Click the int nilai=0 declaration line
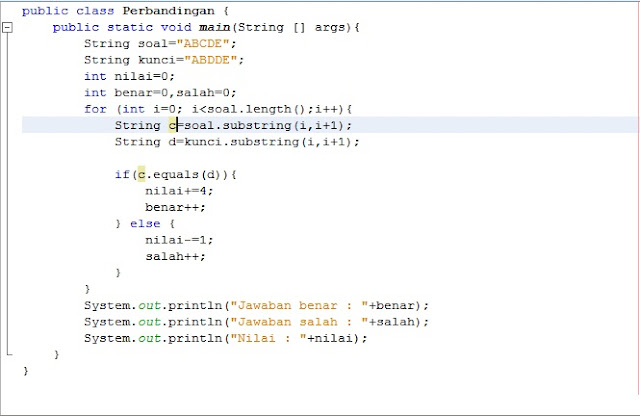This screenshot has width=640, height=416. (x=129, y=76)
